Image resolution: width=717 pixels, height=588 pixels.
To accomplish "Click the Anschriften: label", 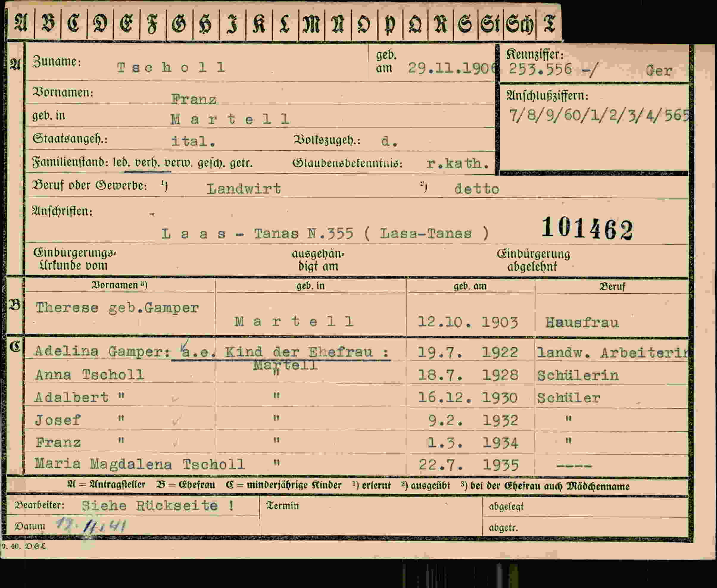I will coord(62,212).
